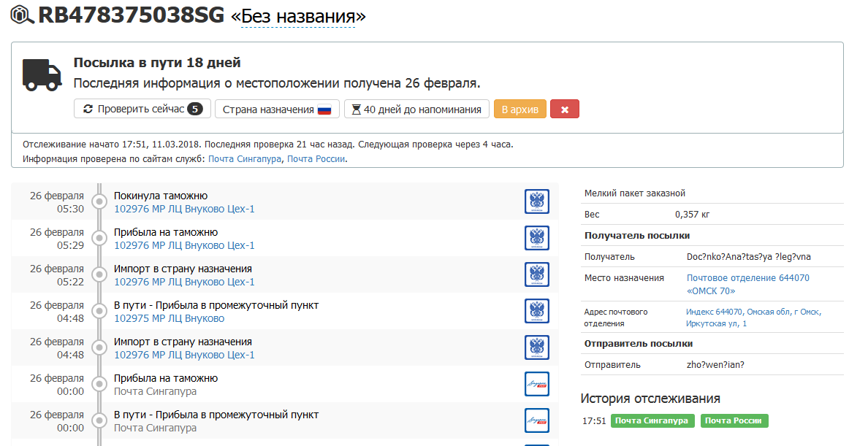The image size is (868, 446).
Task: Open 'Страна назначения' country selector
Action: point(277,109)
